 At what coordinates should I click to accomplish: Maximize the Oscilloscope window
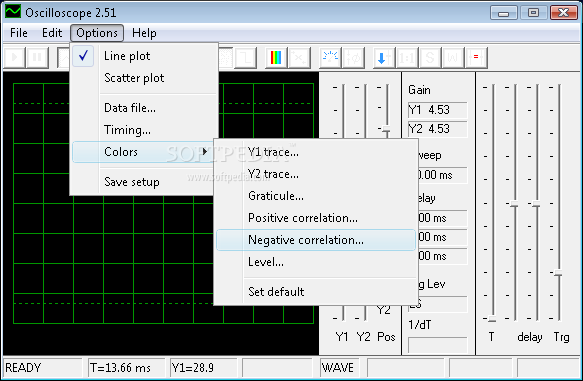point(533,13)
